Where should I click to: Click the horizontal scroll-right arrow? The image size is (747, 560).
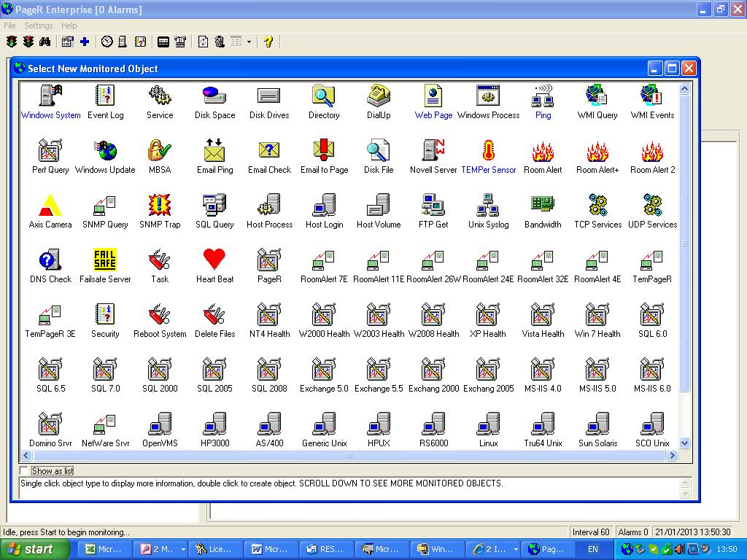click(672, 456)
